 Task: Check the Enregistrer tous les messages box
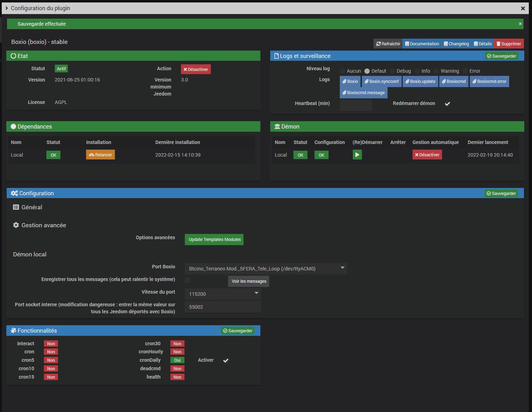[188, 280]
